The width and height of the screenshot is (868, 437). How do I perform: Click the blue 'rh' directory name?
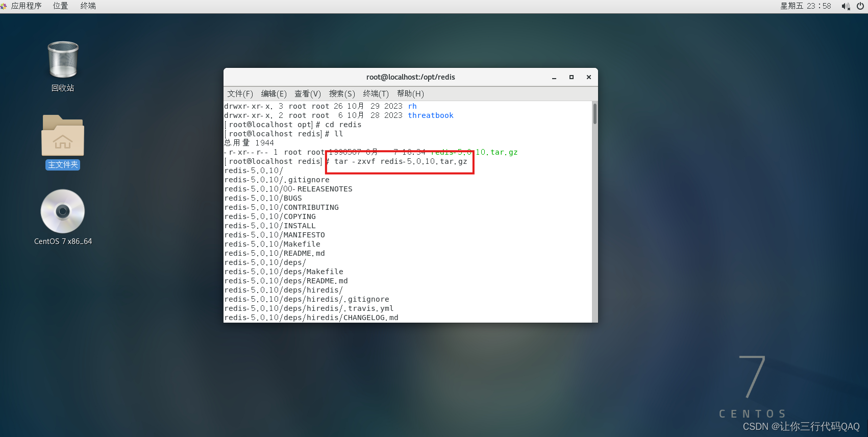coord(412,107)
